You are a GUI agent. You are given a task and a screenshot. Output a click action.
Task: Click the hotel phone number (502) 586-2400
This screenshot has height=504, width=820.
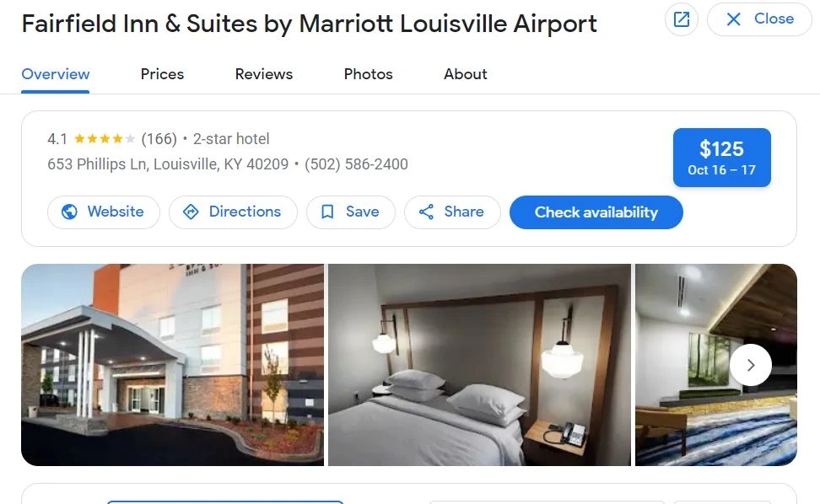pyautogui.click(x=356, y=164)
